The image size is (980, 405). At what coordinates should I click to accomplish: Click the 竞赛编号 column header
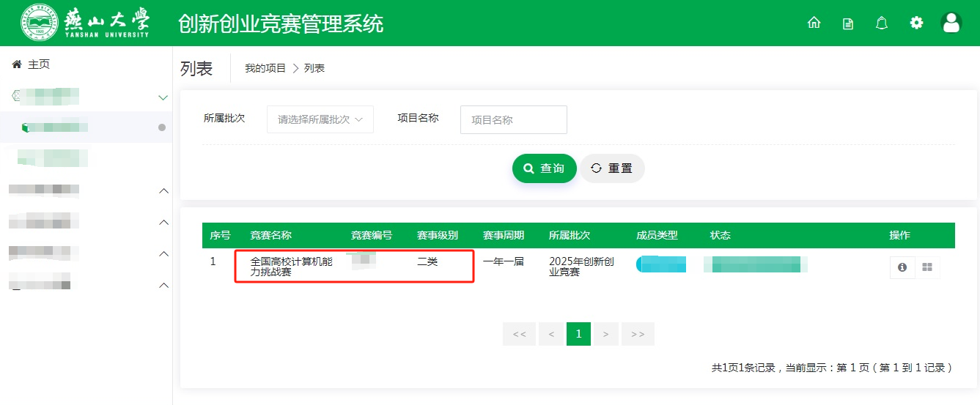tap(372, 235)
